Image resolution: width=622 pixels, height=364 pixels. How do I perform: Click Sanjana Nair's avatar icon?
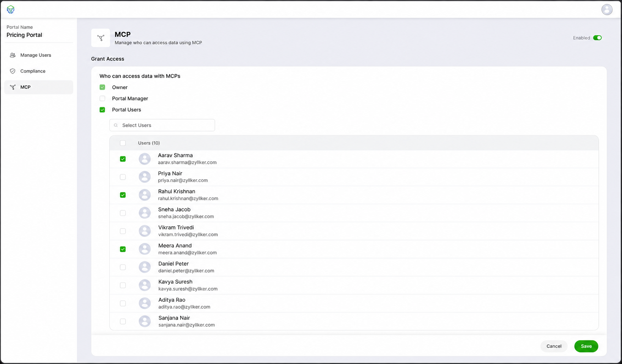[x=145, y=321]
